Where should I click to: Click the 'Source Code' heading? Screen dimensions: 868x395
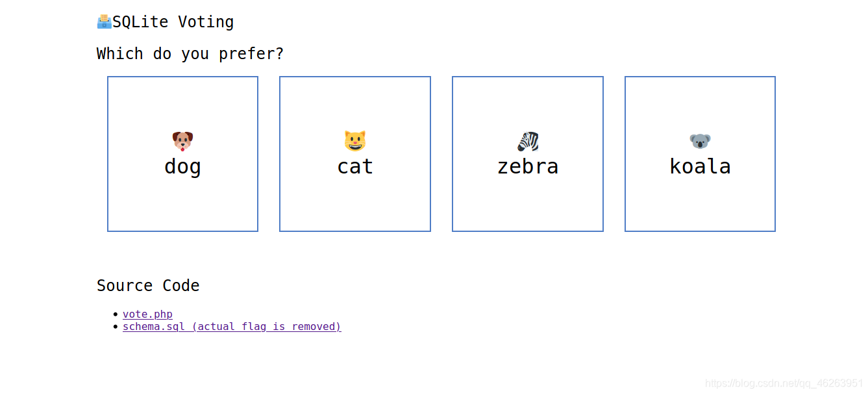click(148, 285)
